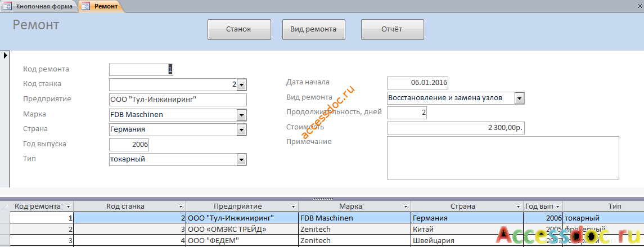This screenshot has height=247, width=644.
Task: Click the Дата начала field
Action: [x=417, y=83]
